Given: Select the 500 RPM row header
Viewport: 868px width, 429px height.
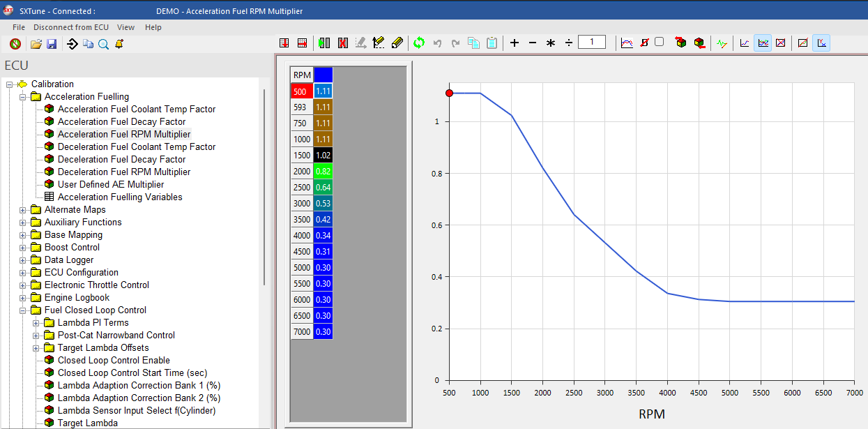Looking at the screenshot, I should click(x=302, y=91).
